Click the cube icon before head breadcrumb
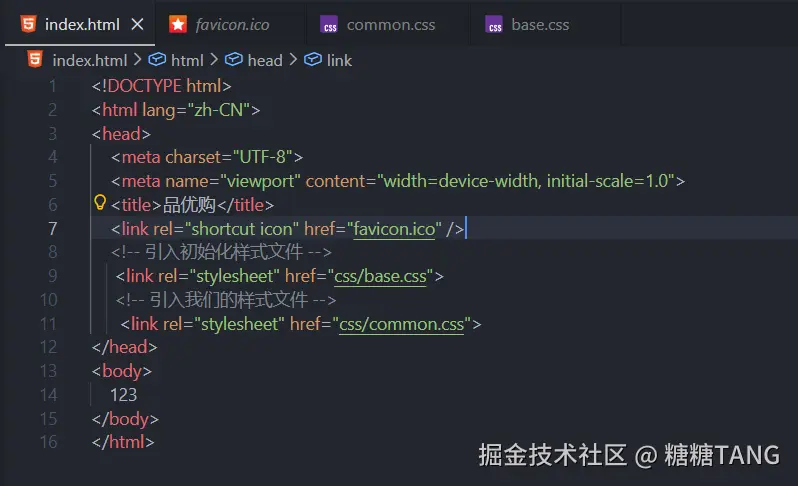The height and width of the screenshot is (486, 798). [233, 60]
